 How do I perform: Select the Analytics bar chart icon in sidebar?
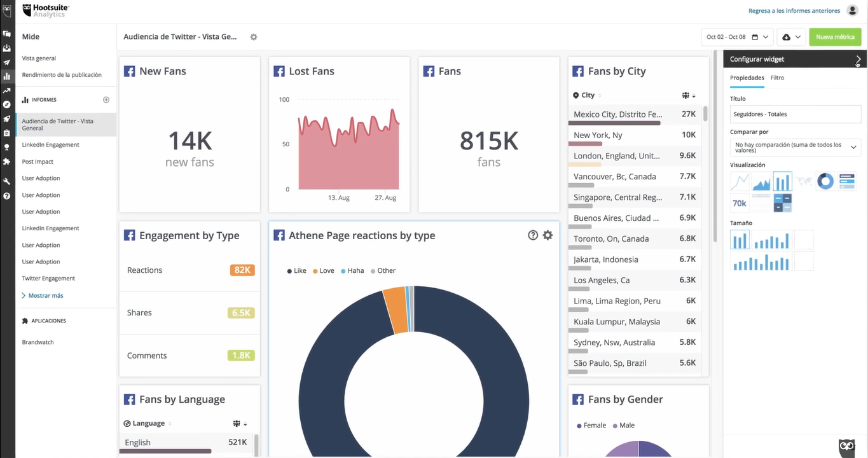click(x=7, y=76)
